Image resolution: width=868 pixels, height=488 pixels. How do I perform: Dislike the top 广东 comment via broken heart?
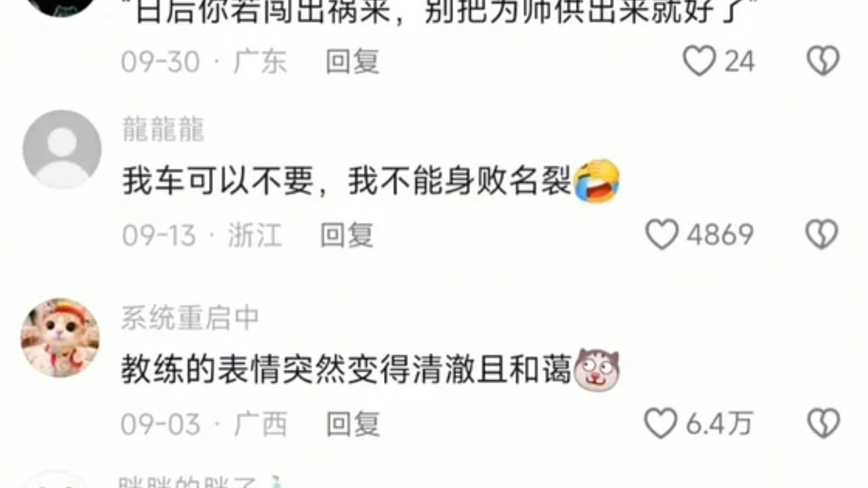[823, 61]
